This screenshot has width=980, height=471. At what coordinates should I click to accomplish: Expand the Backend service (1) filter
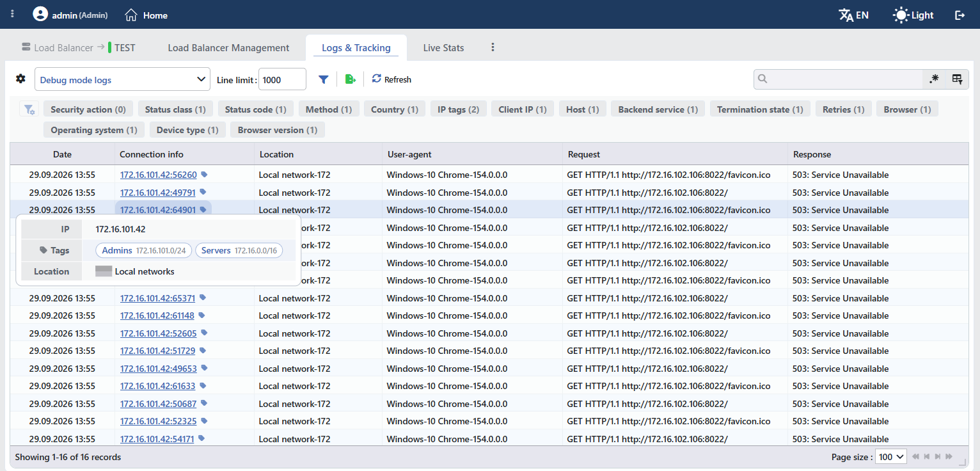[658, 109]
